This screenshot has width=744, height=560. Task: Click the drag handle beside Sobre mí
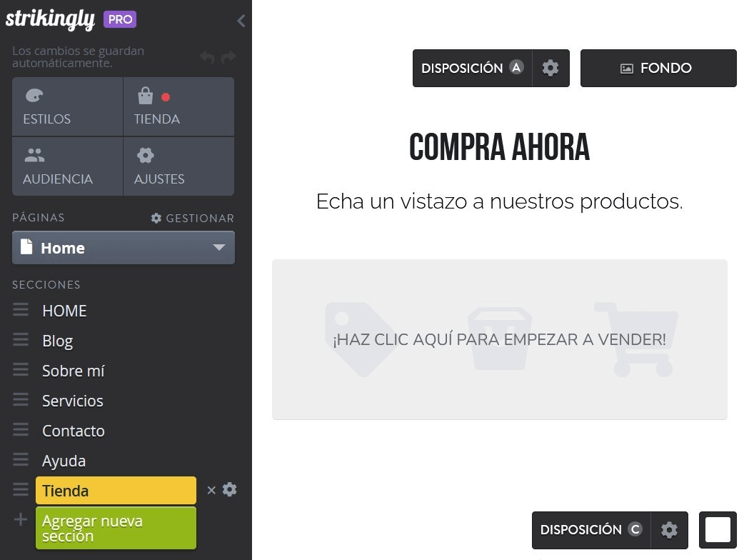pos(21,370)
